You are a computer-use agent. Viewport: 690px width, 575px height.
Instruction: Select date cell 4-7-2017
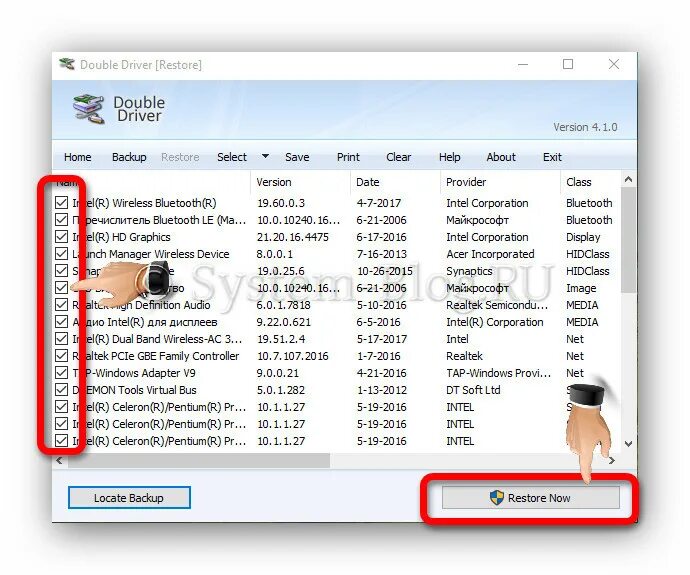(378, 203)
